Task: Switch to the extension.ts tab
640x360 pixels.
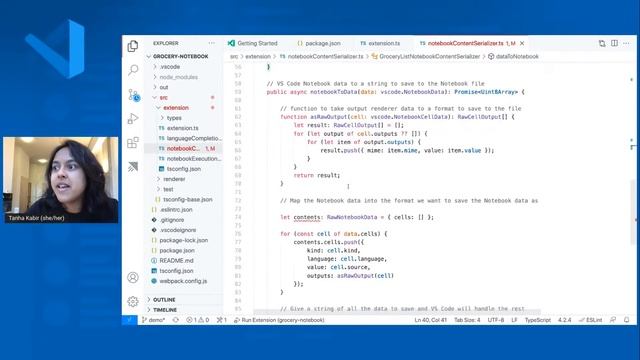Action: pos(380,43)
